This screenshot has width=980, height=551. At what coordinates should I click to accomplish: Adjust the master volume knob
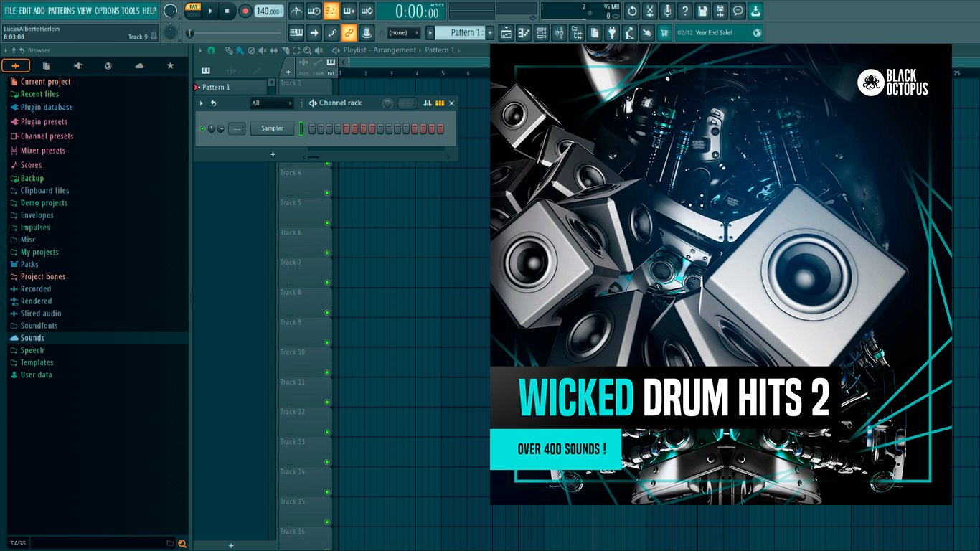click(171, 11)
